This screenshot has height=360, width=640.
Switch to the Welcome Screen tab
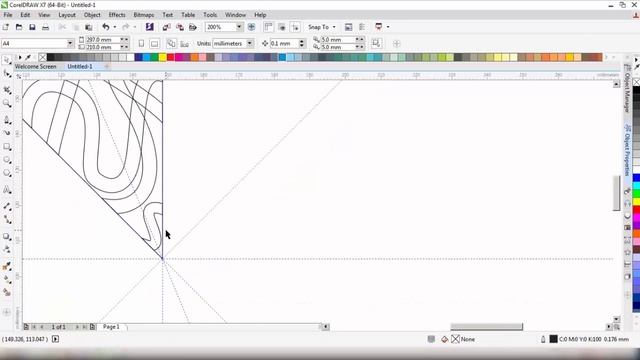[36, 66]
